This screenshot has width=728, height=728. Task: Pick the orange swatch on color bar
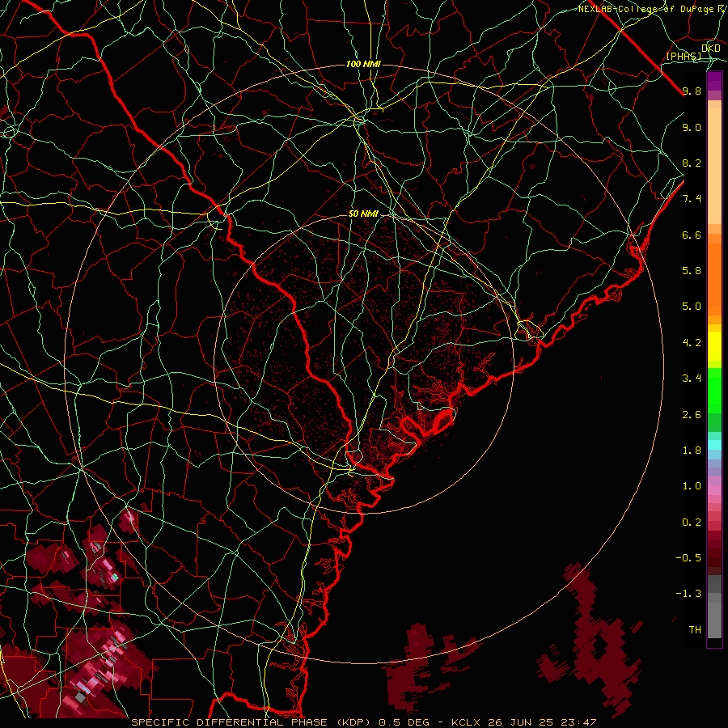714,278
